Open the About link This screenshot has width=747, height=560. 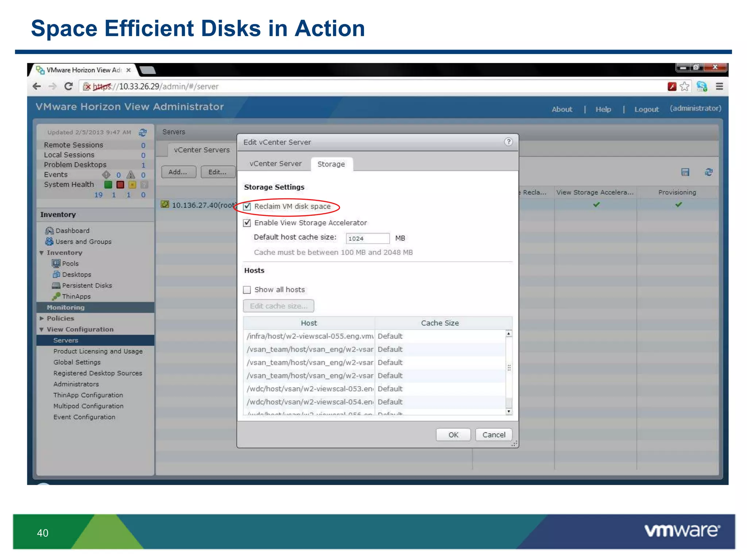[x=562, y=109]
